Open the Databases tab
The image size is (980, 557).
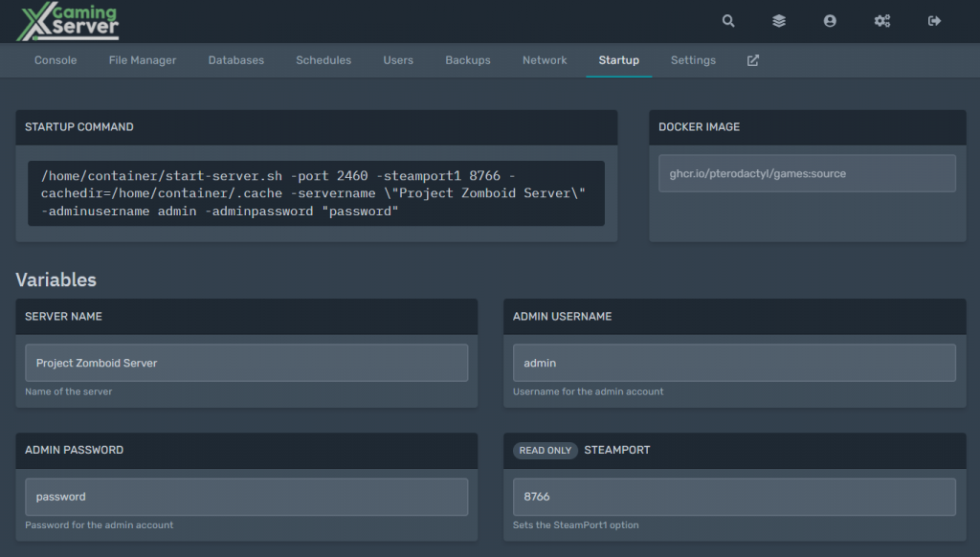pyautogui.click(x=236, y=60)
